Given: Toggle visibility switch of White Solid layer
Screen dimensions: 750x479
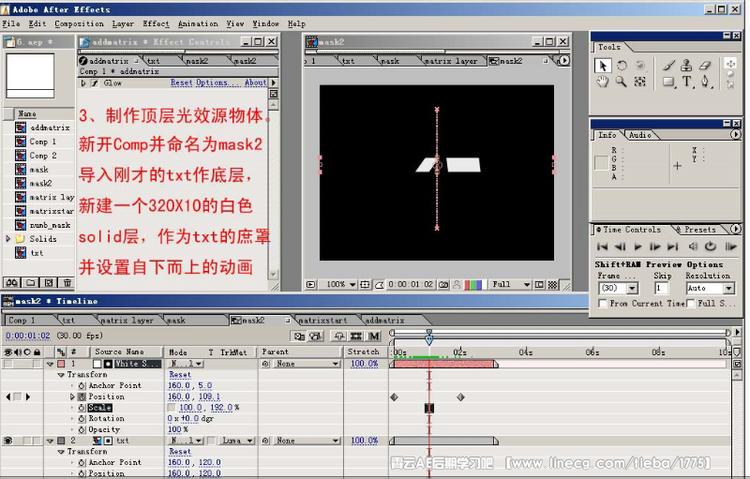Looking at the screenshot, I should [x=8, y=364].
